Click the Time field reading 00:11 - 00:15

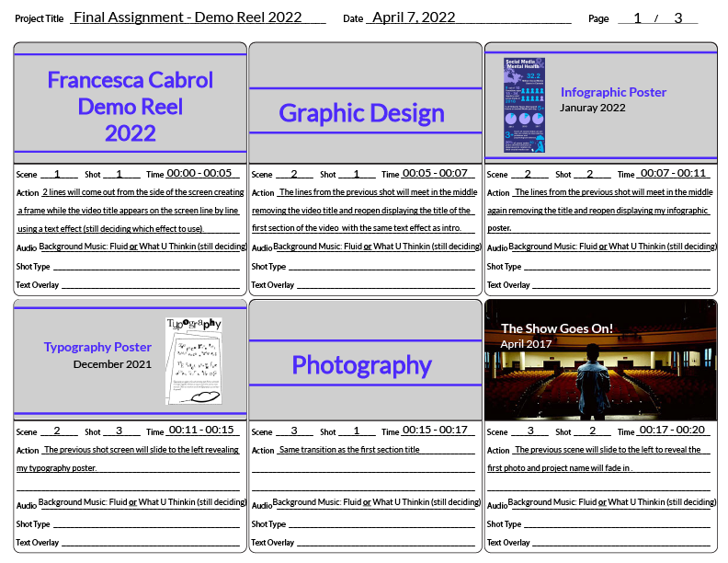203,430
